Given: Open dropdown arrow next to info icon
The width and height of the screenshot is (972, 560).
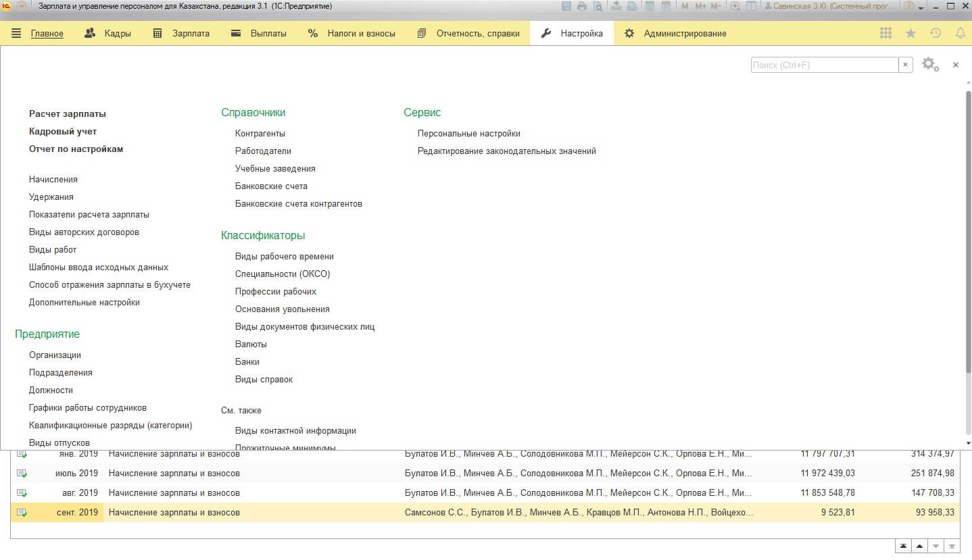Looking at the screenshot, I should click(921, 7).
